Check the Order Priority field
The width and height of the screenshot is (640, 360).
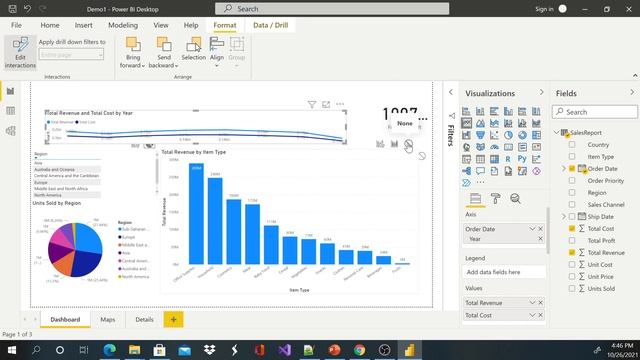point(572,180)
